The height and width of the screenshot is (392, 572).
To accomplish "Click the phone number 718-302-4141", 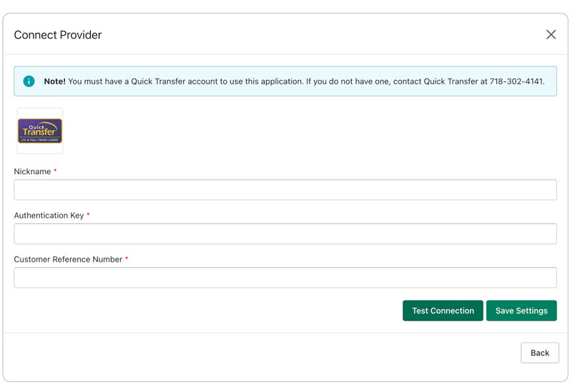I will tap(516, 82).
